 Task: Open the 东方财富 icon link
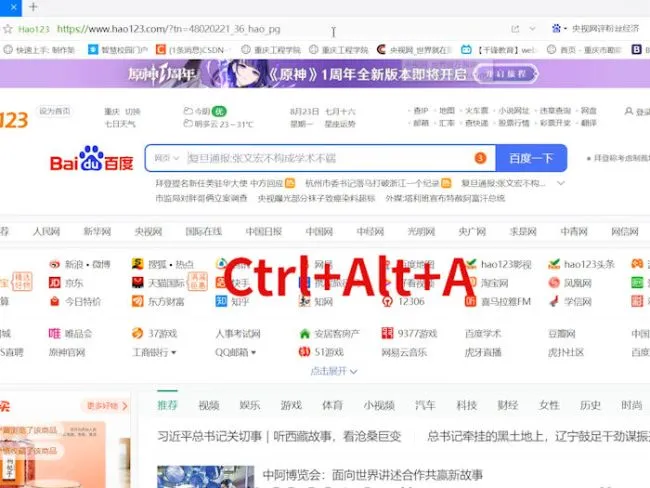point(137,301)
